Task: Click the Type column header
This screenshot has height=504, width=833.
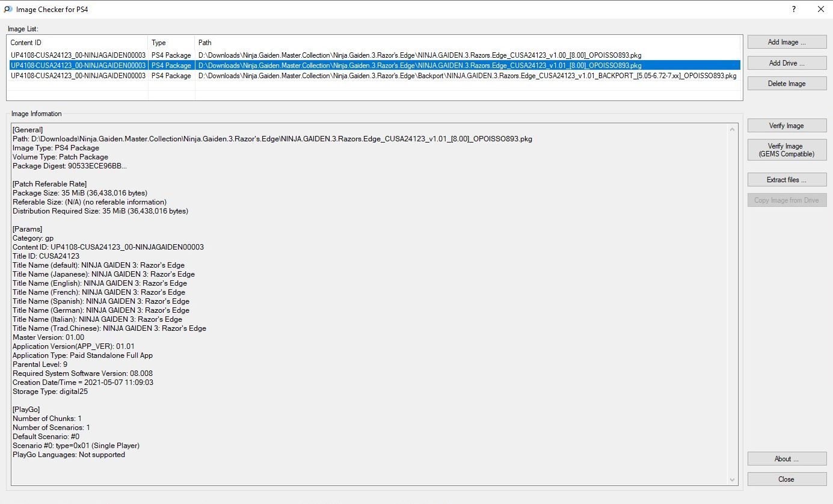Action: tap(171, 43)
